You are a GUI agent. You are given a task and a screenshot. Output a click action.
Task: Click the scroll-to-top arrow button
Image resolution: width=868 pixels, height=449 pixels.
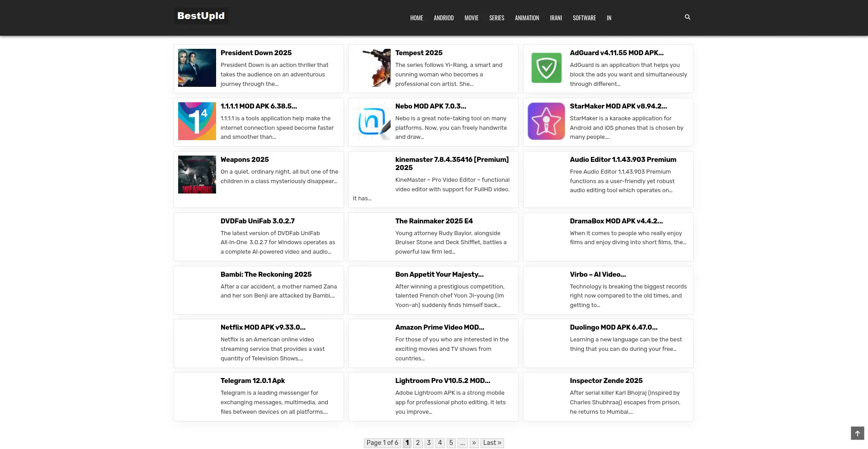click(x=857, y=433)
